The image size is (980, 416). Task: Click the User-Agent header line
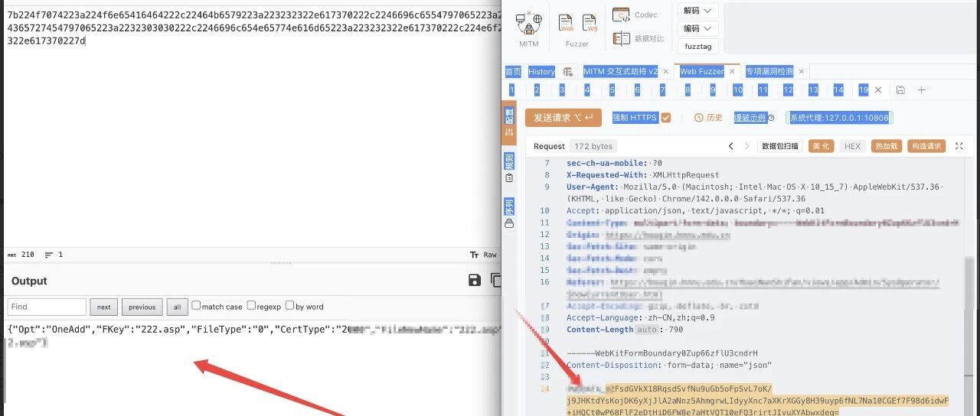(756, 193)
